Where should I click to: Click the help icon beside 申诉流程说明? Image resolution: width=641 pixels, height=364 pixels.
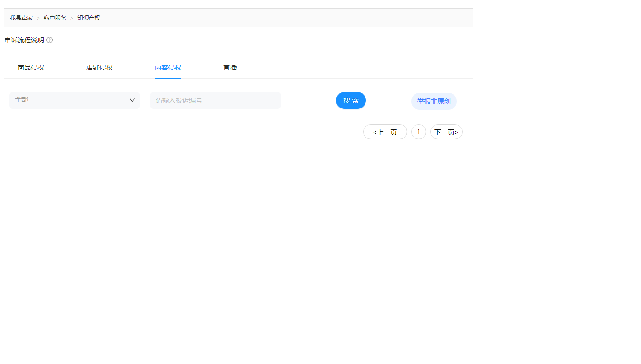(x=49, y=40)
